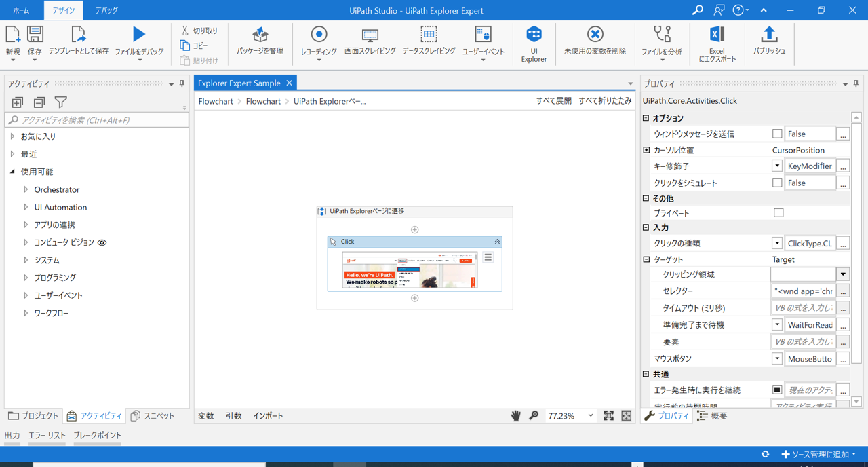Open the overview toggle icon
This screenshot has width=868, height=467.
[x=626, y=415]
